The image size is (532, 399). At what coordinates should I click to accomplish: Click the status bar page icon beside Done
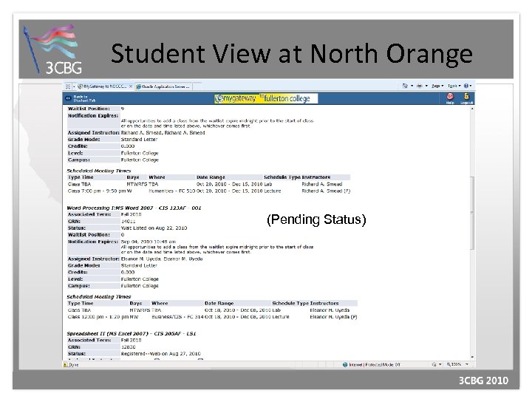(66, 365)
